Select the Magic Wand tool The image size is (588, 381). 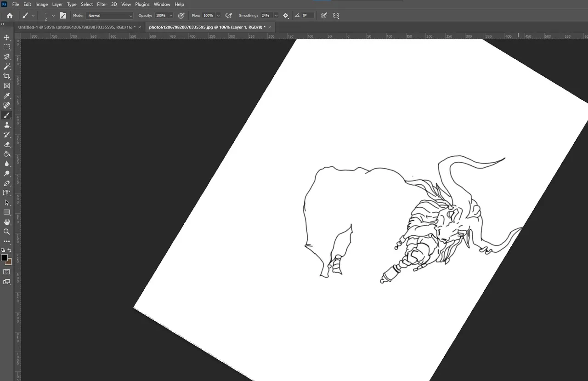click(6, 67)
